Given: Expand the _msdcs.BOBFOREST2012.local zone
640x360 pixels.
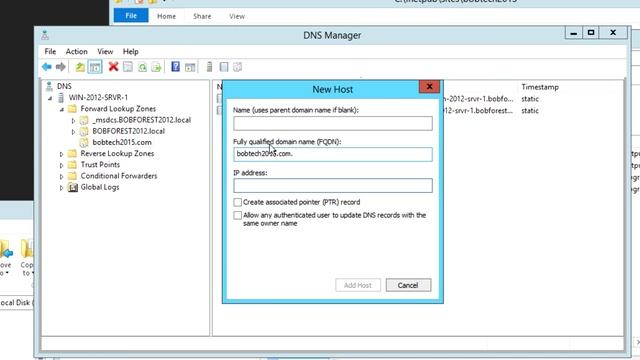Looking at the screenshot, I should click(73, 120).
